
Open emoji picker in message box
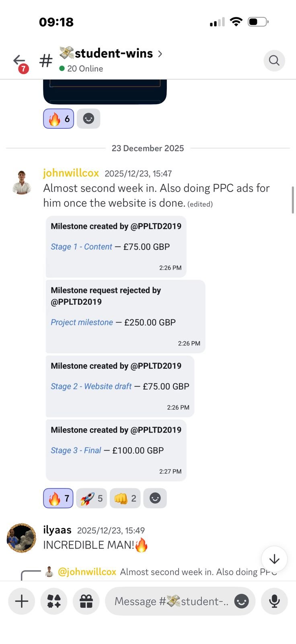(241, 601)
